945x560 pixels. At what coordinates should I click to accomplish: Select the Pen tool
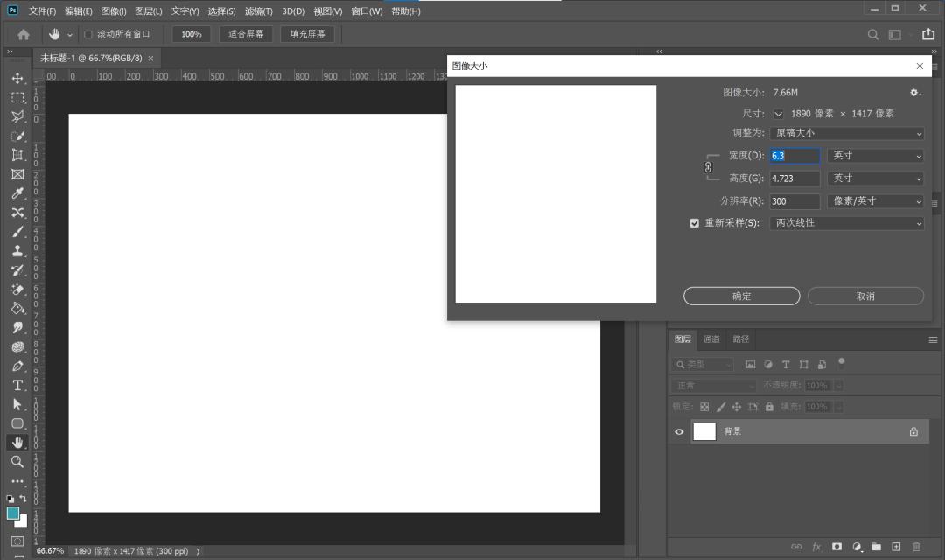(x=17, y=366)
